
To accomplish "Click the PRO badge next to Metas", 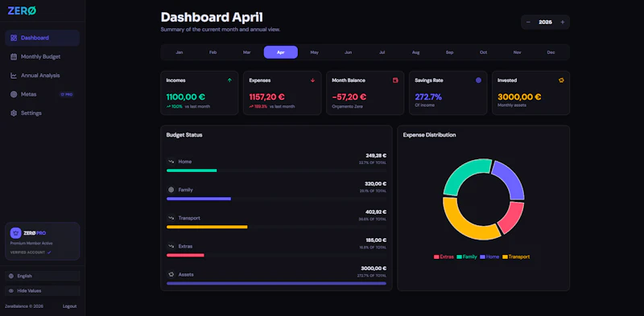I will (x=67, y=94).
